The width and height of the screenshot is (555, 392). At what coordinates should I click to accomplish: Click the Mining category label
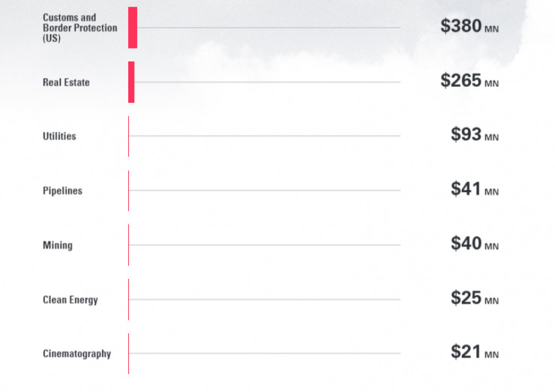click(x=58, y=245)
